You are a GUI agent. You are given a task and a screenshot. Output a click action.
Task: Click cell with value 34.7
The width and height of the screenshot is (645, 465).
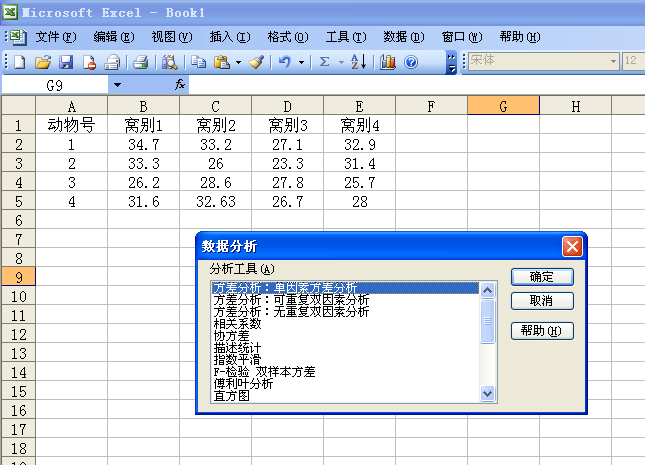coord(144,144)
